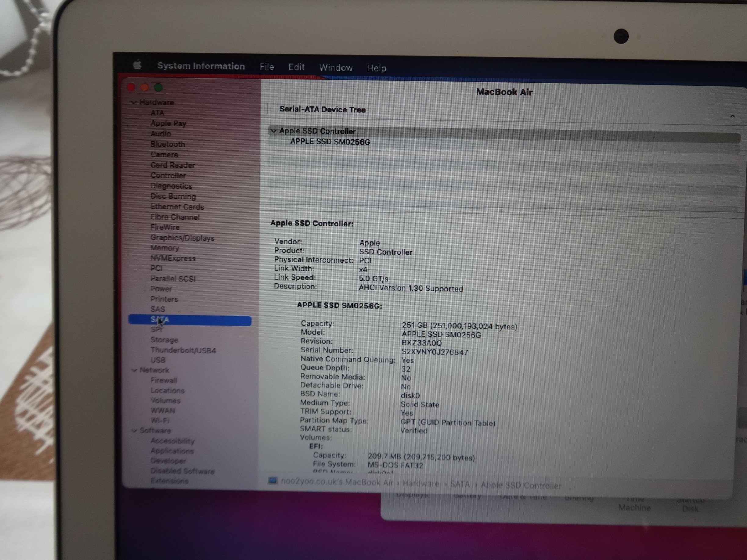This screenshot has height=560, width=747.
Task: Click the MS-DOS FAT32 file system value
Action: point(395,465)
